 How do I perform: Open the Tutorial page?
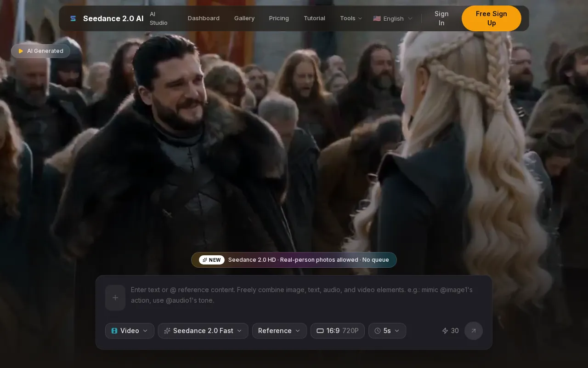[x=314, y=18]
